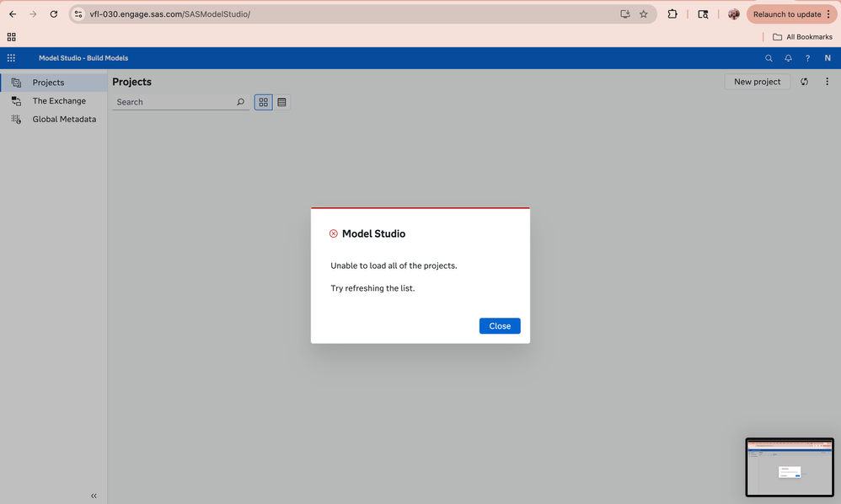The height and width of the screenshot is (504, 841).
Task: Collapse the left navigation pane
Action: (94, 496)
